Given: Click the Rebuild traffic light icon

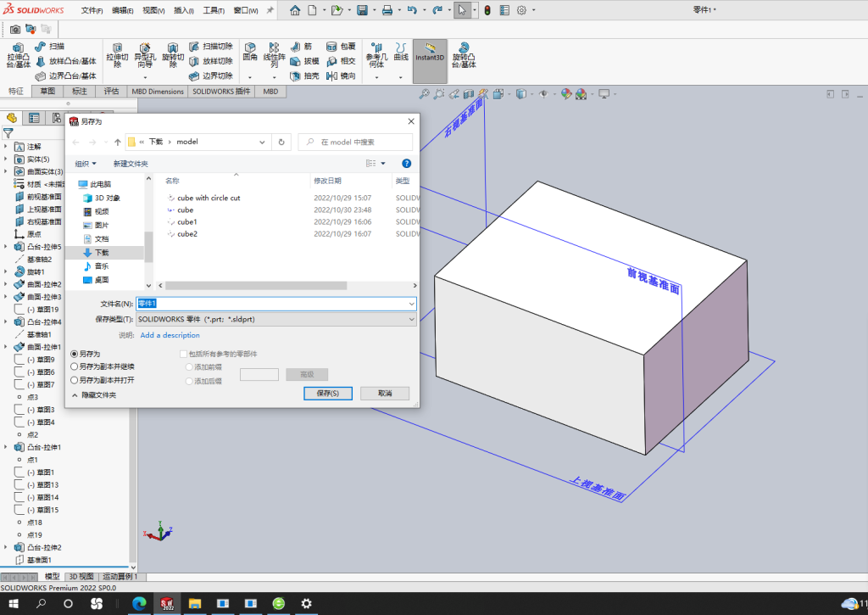Looking at the screenshot, I should pyautogui.click(x=487, y=10).
